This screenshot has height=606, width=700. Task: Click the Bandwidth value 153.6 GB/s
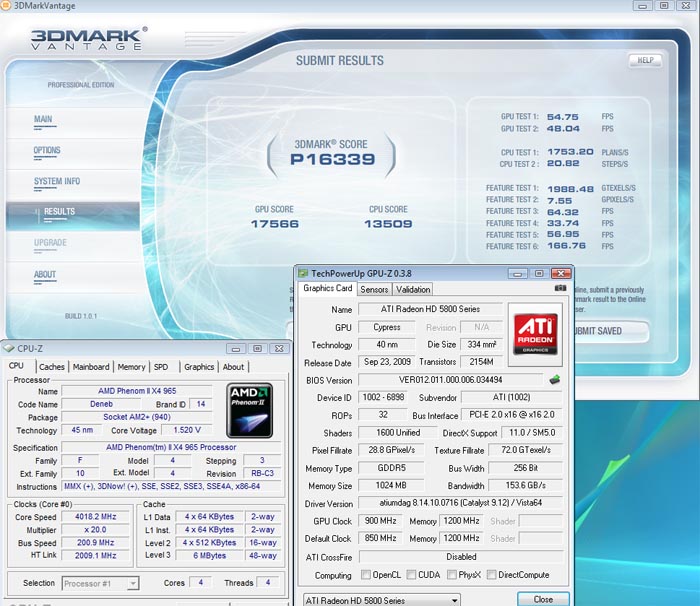[525, 485]
